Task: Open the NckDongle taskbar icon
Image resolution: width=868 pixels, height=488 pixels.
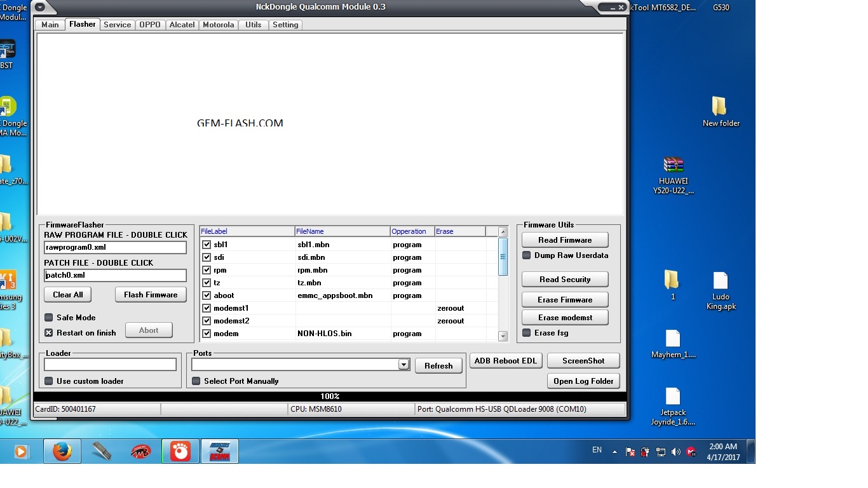Action: click(x=220, y=451)
